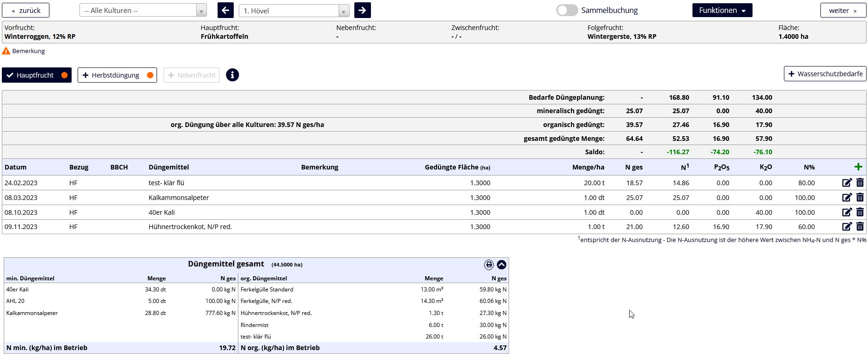This screenshot has height=357, width=868.
Task: Click the N% column header
Action: click(809, 167)
